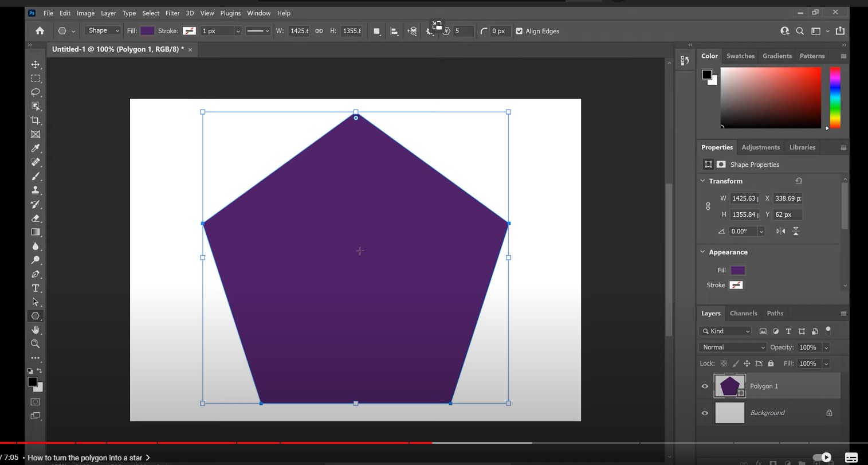Select the Zoom tool
The width and height of the screenshot is (868, 465).
pos(35,344)
